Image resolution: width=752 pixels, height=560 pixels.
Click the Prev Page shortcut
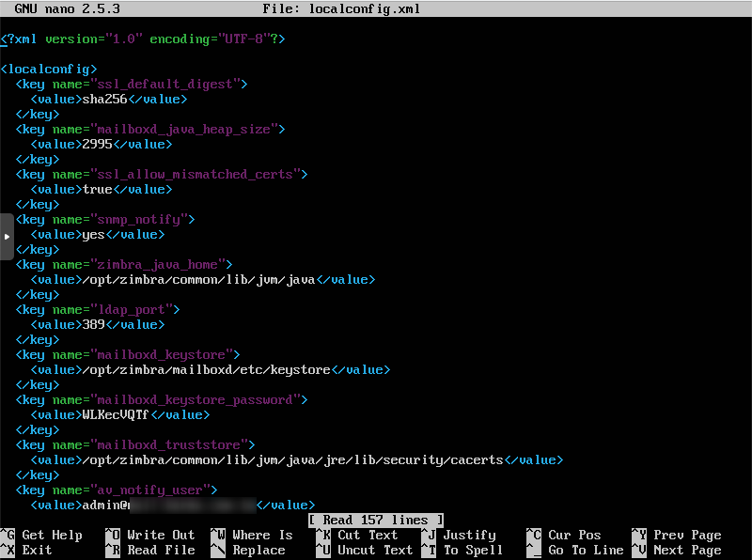pyautogui.click(x=677, y=535)
